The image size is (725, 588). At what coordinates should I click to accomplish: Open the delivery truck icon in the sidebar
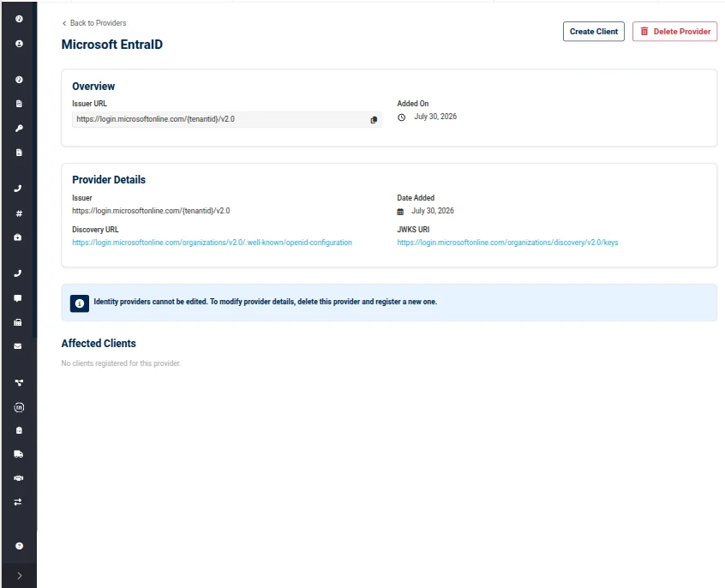(19, 453)
